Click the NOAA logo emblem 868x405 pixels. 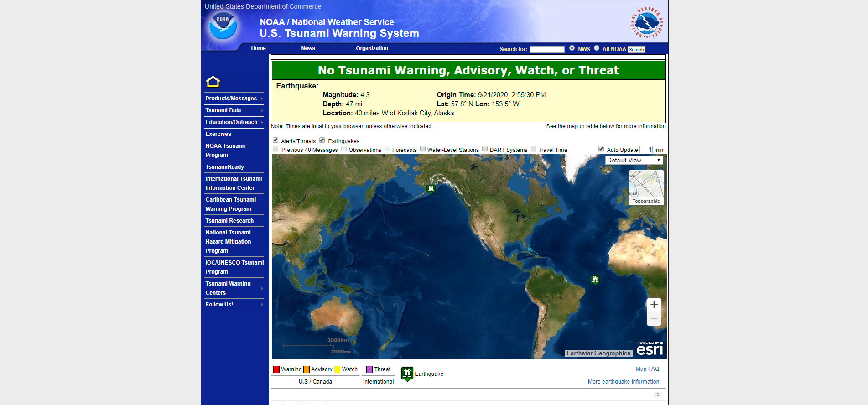coord(223,26)
